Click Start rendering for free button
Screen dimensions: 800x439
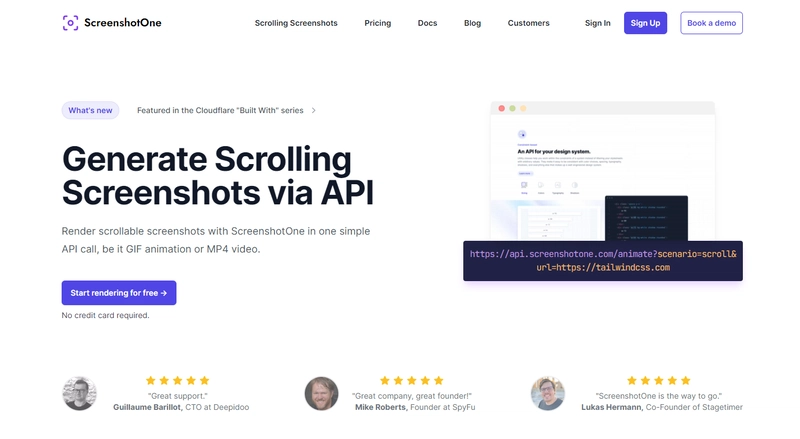coord(119,293)
